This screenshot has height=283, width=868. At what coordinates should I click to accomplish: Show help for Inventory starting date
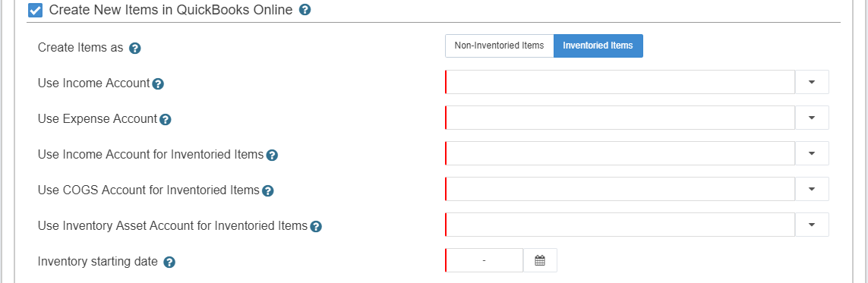pos(169,262)
